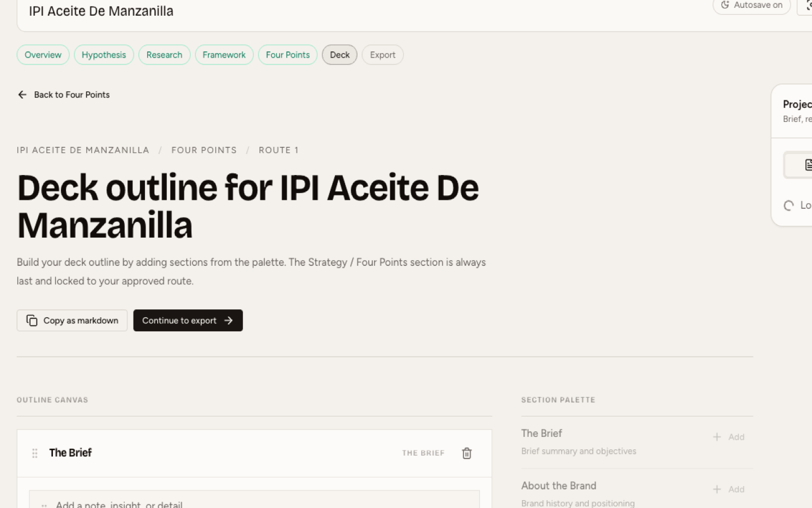Select the Deck tab
This screenshot has width=812, height=508.
pyautogui.click(x=339, y=55)
